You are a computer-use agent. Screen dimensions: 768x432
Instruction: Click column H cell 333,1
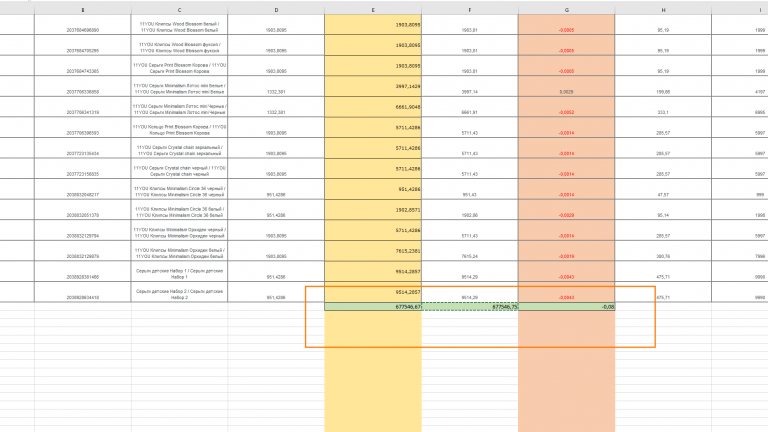pyautogui.click(x=663, y=107)
